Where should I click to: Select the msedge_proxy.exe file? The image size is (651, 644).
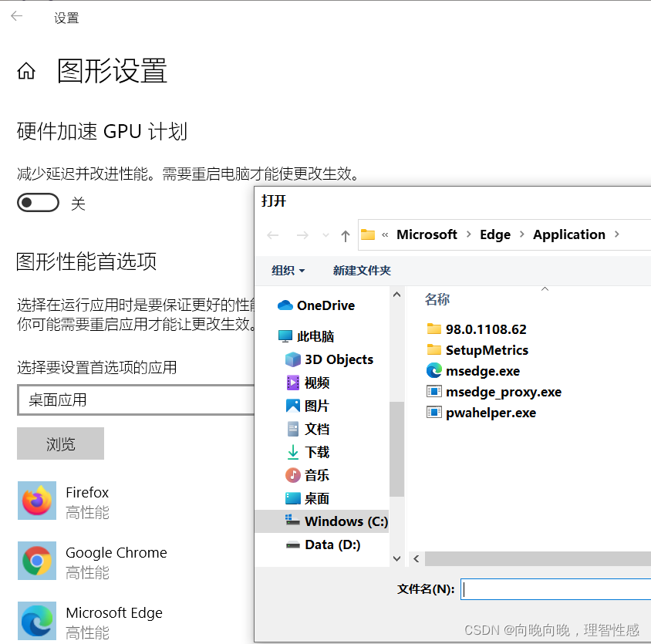[x=494, y=392]
